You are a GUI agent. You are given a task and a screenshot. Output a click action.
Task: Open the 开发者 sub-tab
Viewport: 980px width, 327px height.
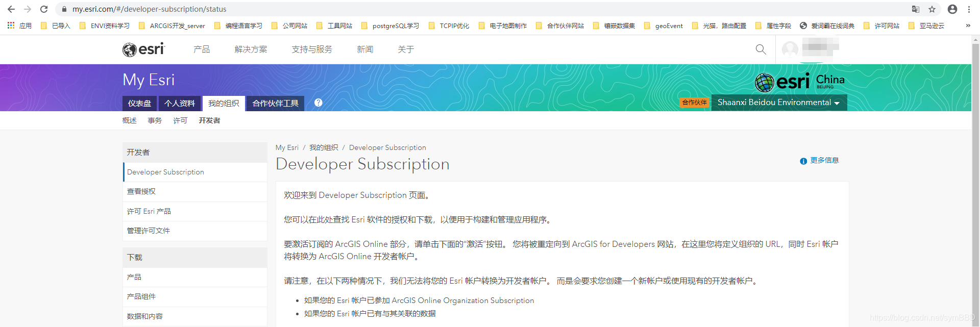[x=209, y=120]
